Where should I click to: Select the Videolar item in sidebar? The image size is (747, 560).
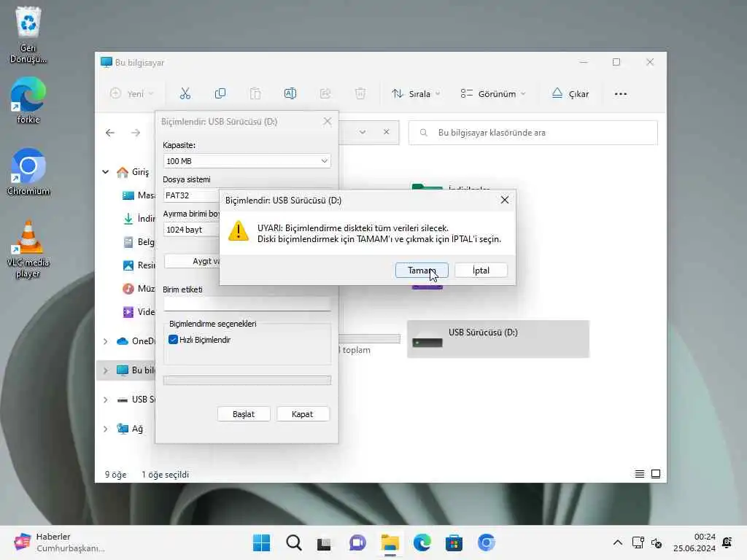[138, 312]
